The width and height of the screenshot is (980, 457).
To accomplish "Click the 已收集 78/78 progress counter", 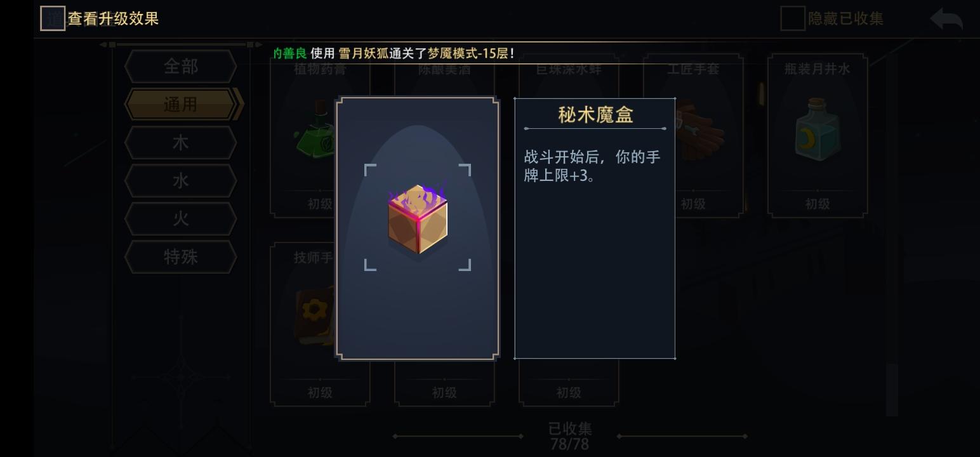I will click(569, 436).
